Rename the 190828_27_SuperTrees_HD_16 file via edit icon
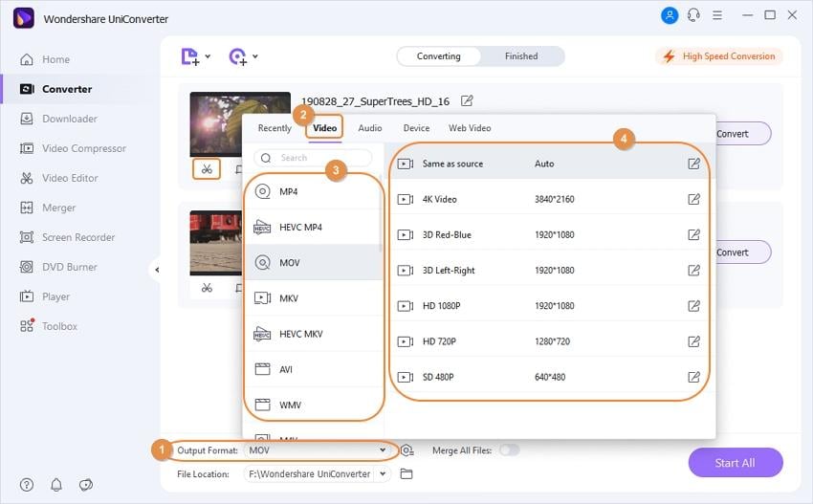Image resolution: width=813 pixels, height=504 pixels. [467, 100]
